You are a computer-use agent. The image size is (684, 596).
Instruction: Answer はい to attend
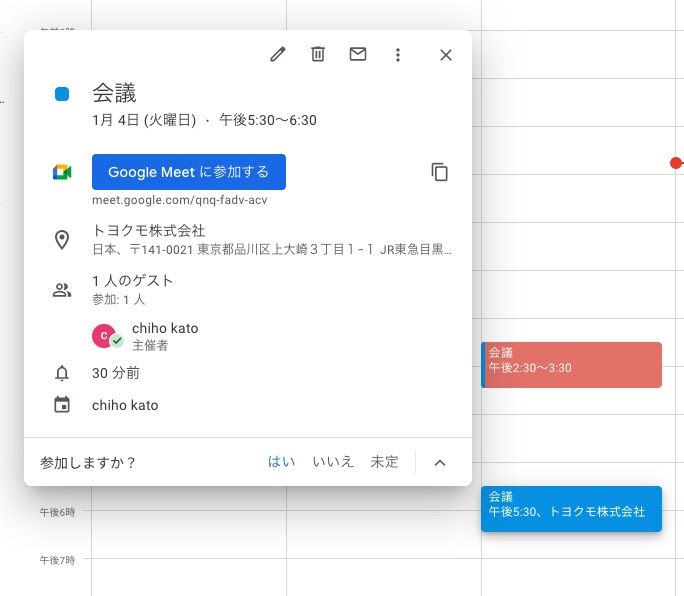click(x=281, y=462)
